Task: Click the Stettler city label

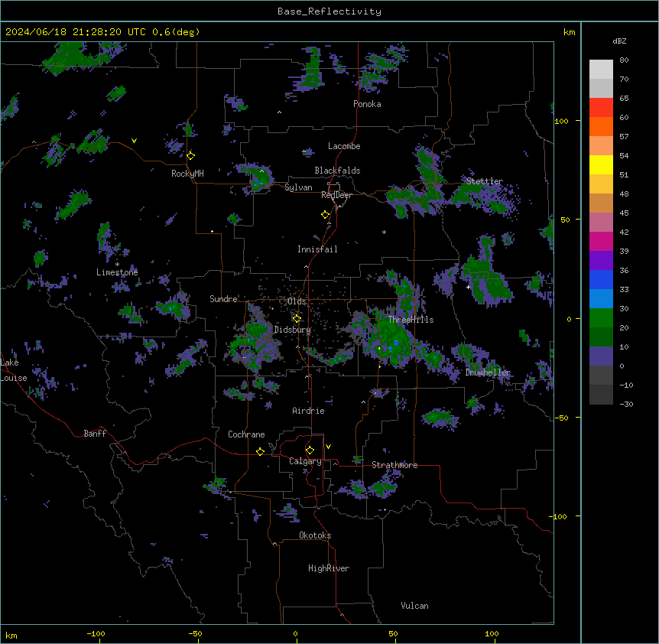Action: click(x=485, y=181)
